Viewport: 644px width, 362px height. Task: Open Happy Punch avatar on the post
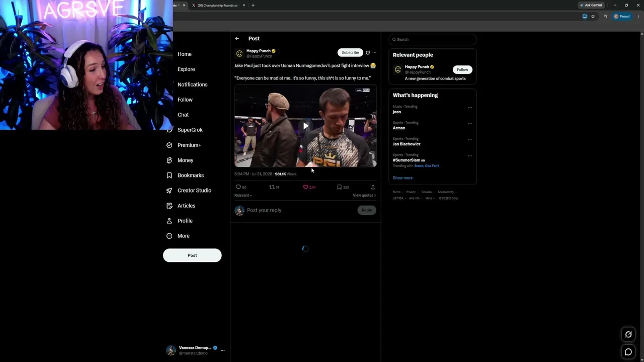pos(239,53)
